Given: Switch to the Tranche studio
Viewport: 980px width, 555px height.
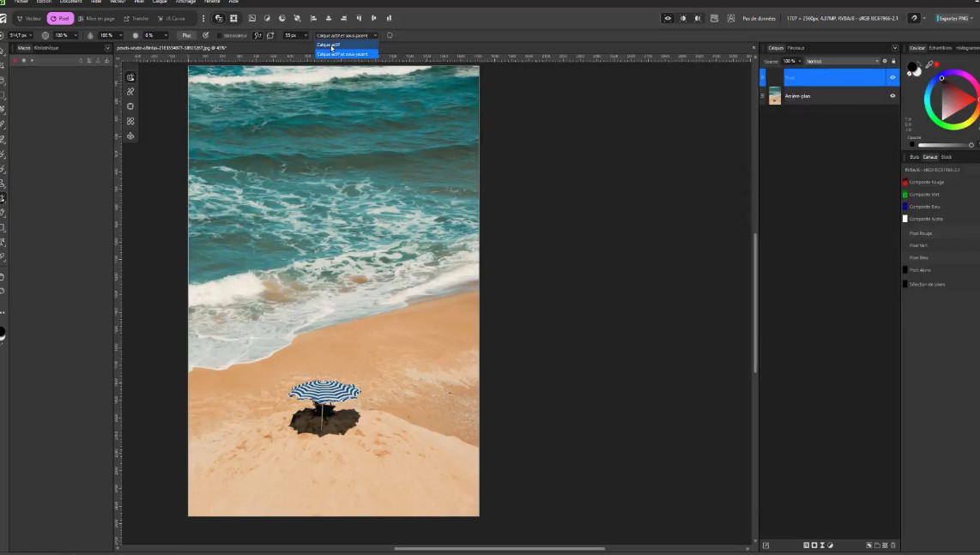Looking at the screenshot, I should pos(136,19).
